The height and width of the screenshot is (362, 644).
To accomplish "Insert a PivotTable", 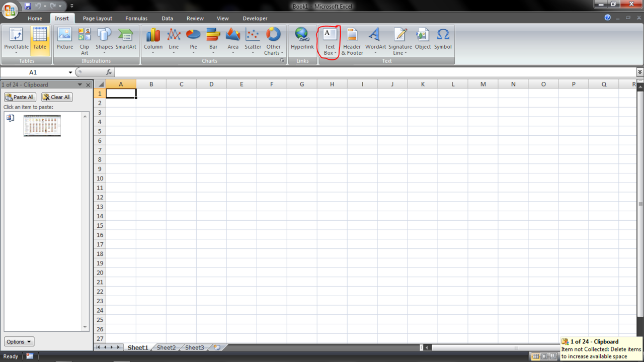I will tap(17, 41).
